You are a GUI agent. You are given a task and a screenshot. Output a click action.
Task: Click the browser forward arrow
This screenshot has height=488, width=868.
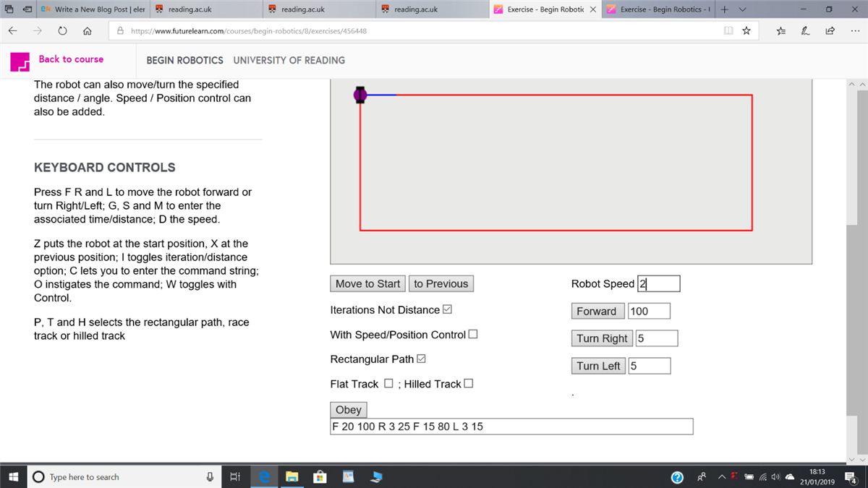38,31
